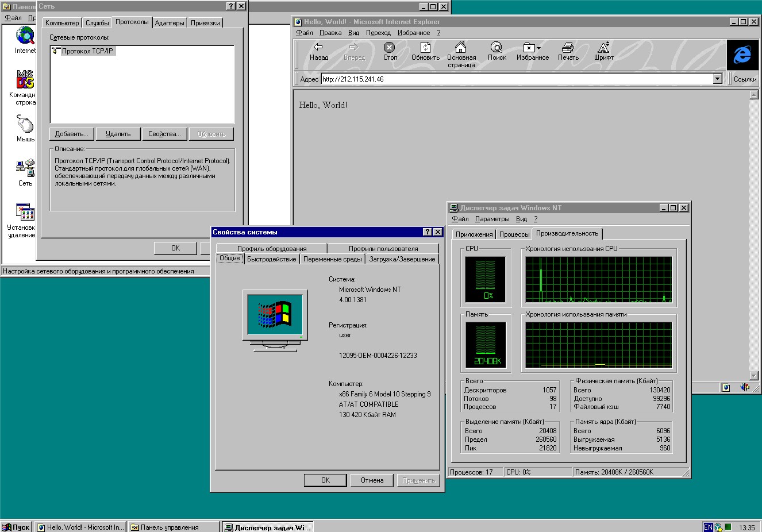The width and height of the screenshot is (762, 532).
Task: Click the Свойства... button in Сеть dialog
Action: pyautogui.click(x=164, y=134)
